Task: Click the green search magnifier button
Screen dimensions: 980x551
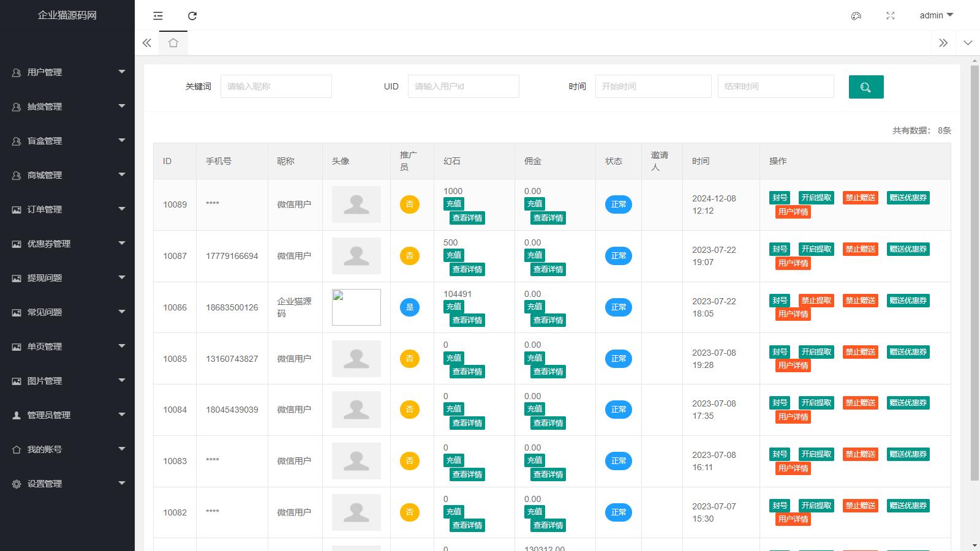Action: pos(865,87)
